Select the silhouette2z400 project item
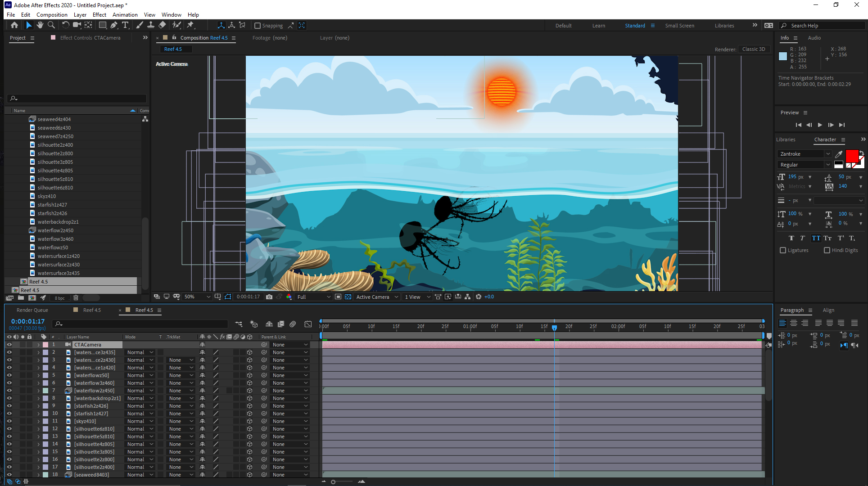 (x=55, y=145)
